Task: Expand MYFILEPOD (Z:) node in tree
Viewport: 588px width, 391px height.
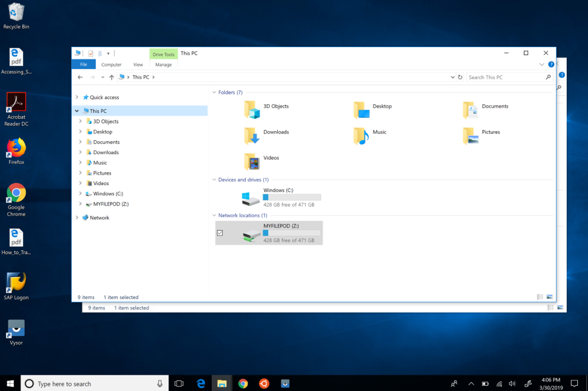Action: 80,204
